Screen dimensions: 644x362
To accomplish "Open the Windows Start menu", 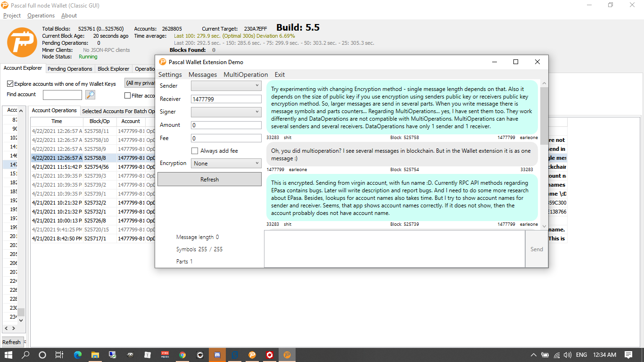I will tap(8, 355).
